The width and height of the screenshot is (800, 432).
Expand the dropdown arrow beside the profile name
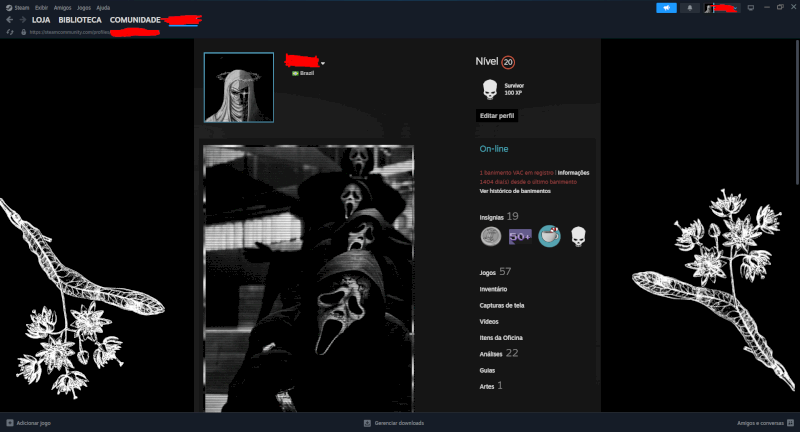[323, 64]
